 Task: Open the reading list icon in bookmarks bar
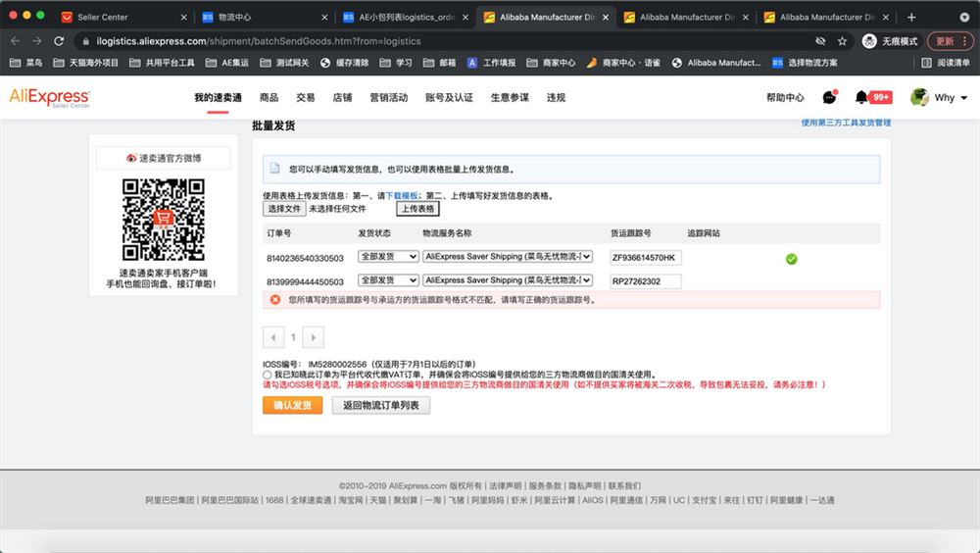[926, 63]
